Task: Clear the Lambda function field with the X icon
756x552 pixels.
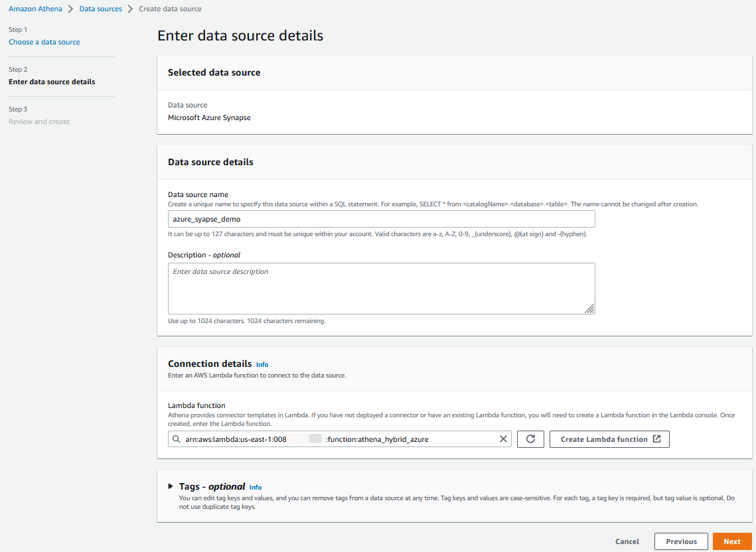Action: coord(503,439)
